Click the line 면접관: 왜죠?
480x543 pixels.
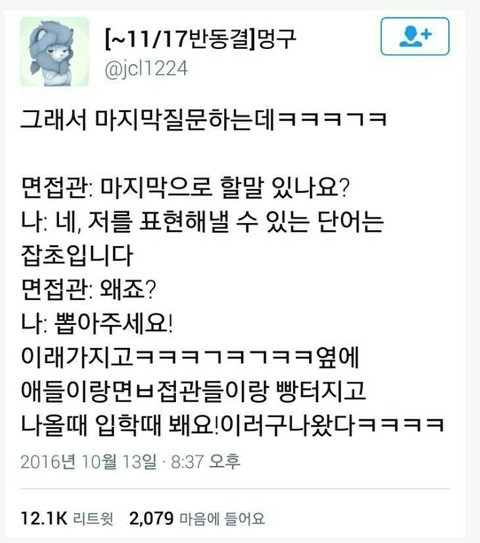click(x=88, y=290)
